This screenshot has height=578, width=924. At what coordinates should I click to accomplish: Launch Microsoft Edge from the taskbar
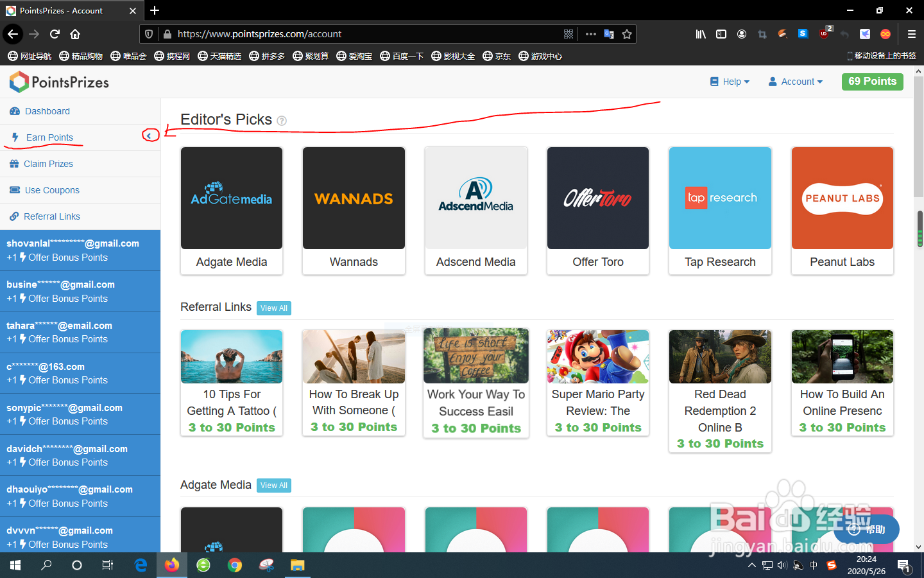tap(141, 565)
